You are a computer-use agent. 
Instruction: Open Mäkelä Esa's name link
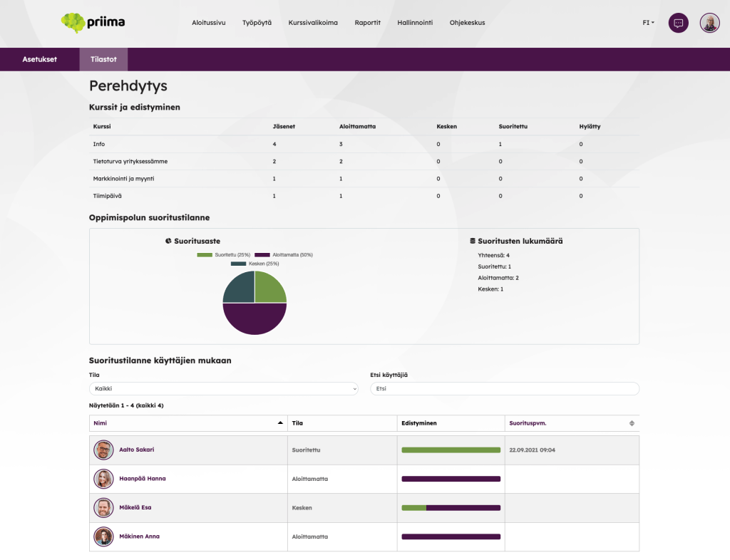[x=135, y=508]
